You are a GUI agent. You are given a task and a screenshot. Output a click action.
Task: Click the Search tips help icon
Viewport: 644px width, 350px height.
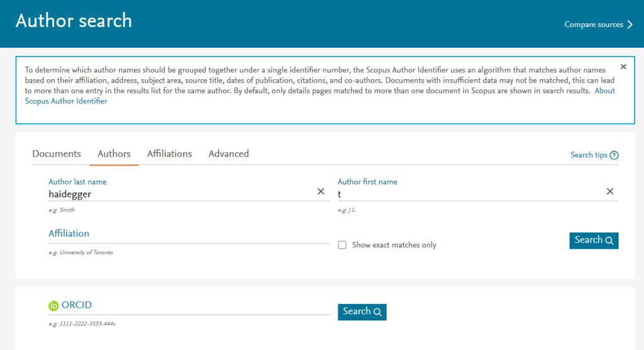[x=614, y=155]
